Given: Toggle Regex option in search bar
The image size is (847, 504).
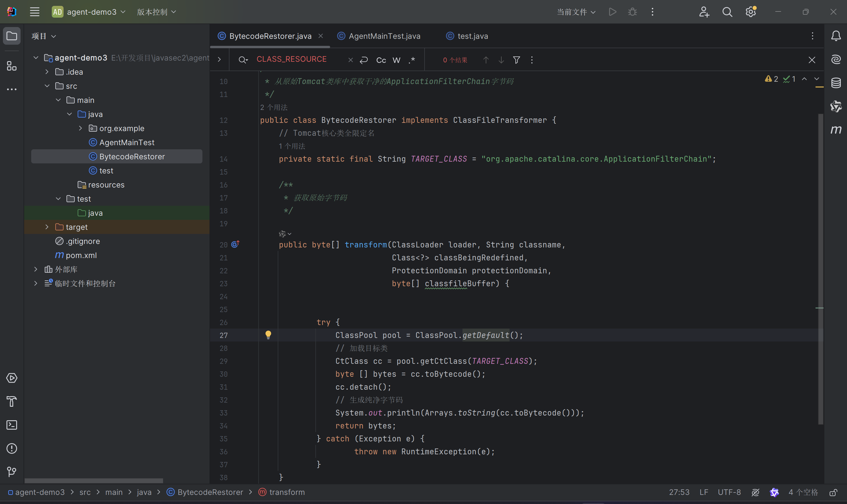Looking at the screenshot, I should 412,60.
